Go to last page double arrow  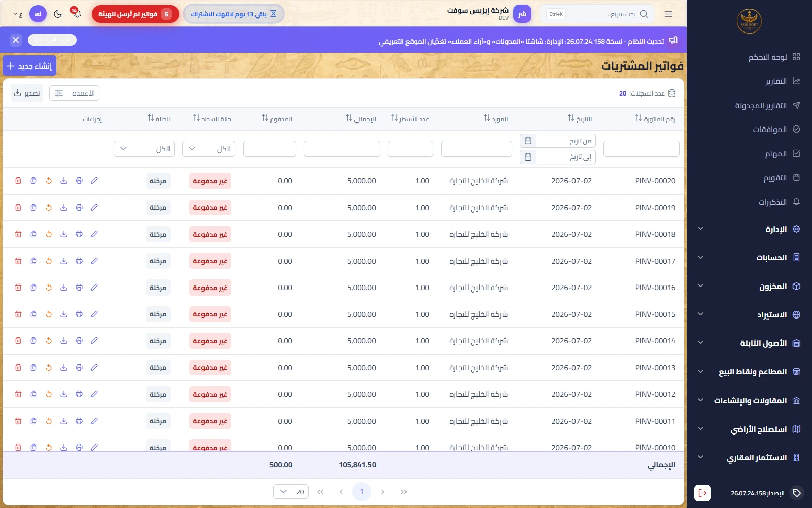coord(404,492)
